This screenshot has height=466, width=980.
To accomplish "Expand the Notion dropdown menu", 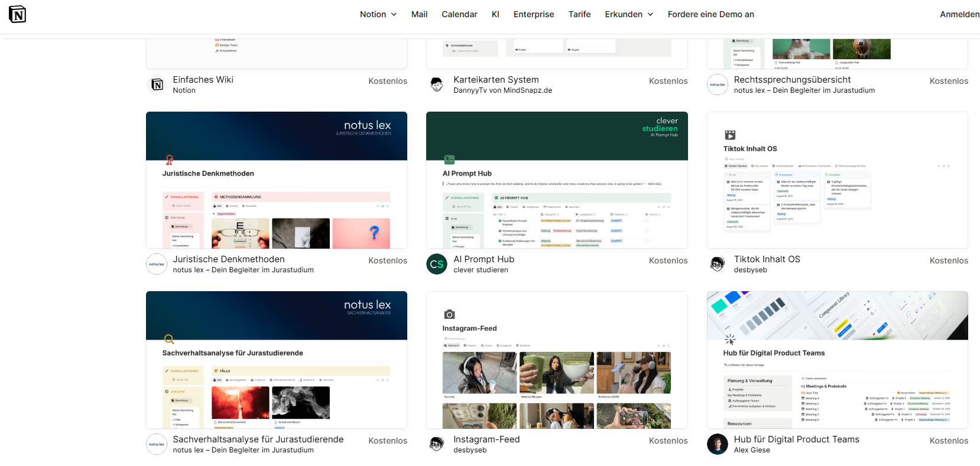I will (x=378, y=14).
